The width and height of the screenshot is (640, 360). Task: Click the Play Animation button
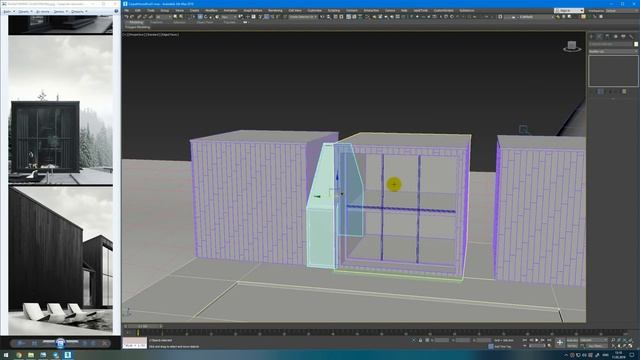tap(537, 340)
